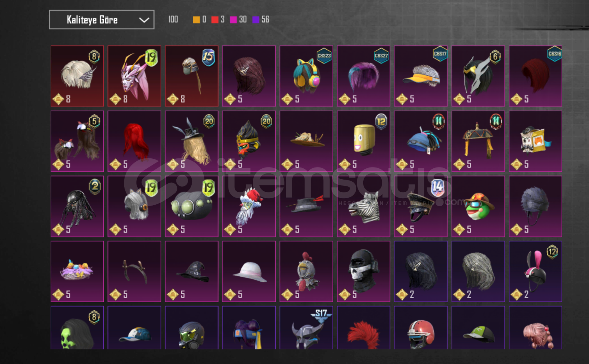
Task: Select the red quality filter showing 3
Action: coord(218,20)
